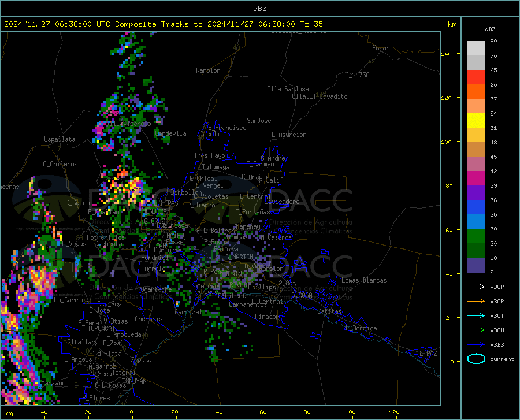Click the timestamp header text line
The width and height of the screenshot is (520, 420).
click(163, 24)
